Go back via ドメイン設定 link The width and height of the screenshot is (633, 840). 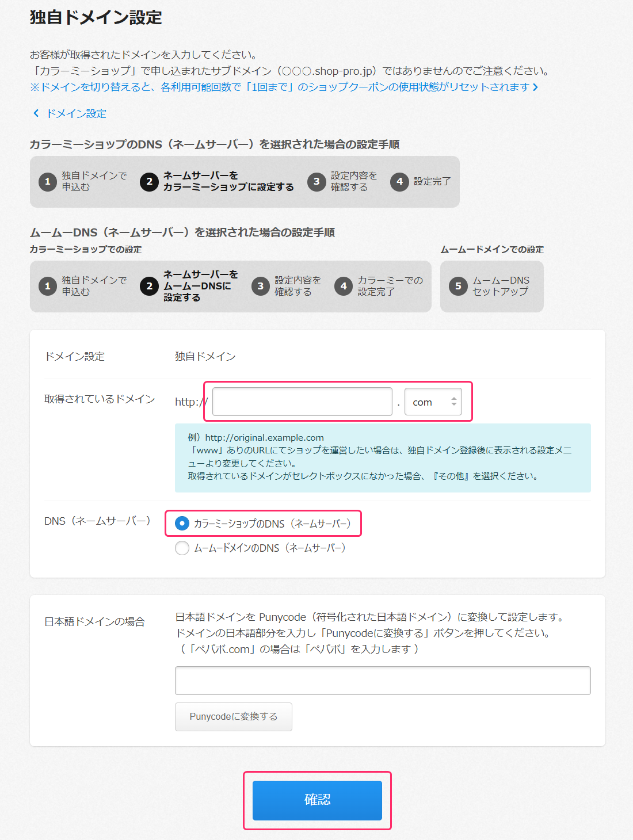[x=77, y=113]
